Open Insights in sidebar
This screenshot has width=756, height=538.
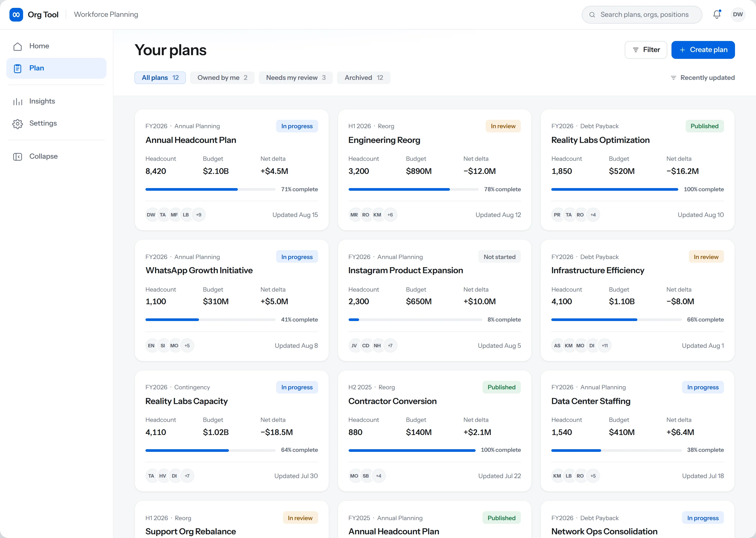tap(56, 101)
